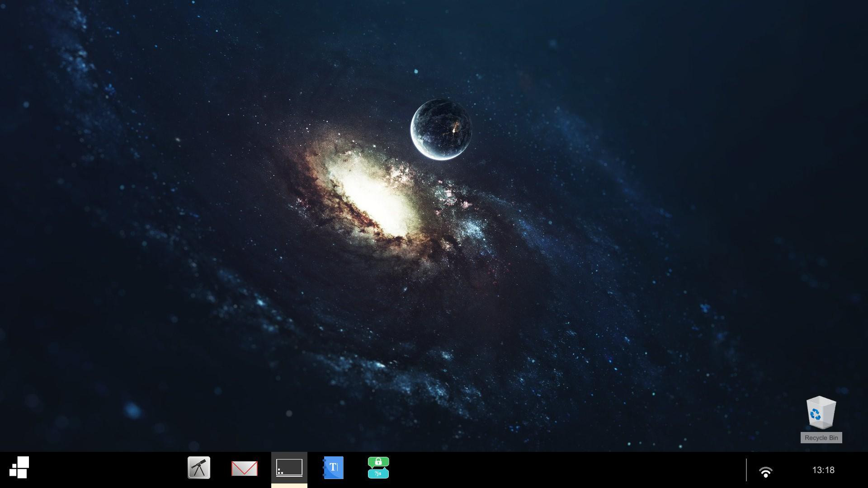Image resolution: width=868 pixels, height=488 pixels.
Task: Open the Wi-Fi network indicator
Action: click(x=766, y=472)
